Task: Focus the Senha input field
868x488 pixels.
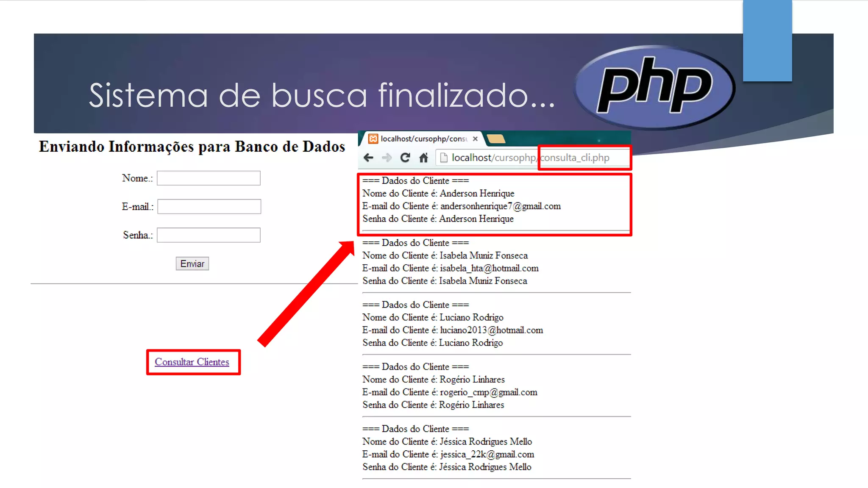Action: coord(209,235)
